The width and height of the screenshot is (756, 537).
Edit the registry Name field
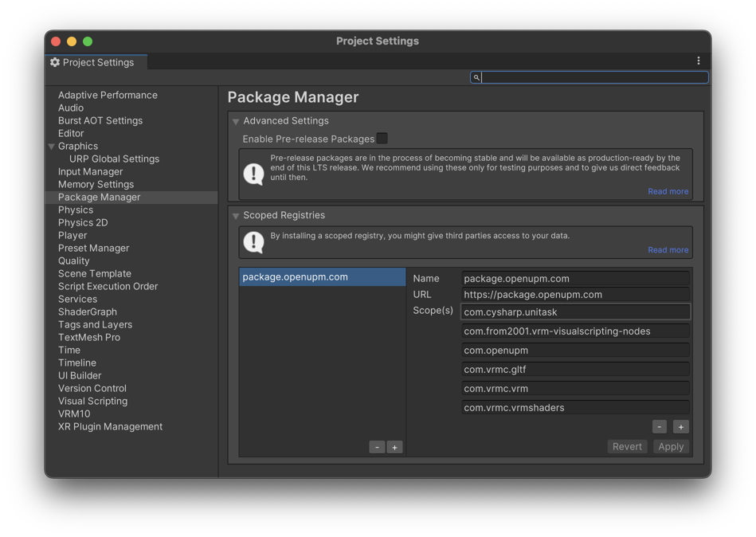(576, 279)
